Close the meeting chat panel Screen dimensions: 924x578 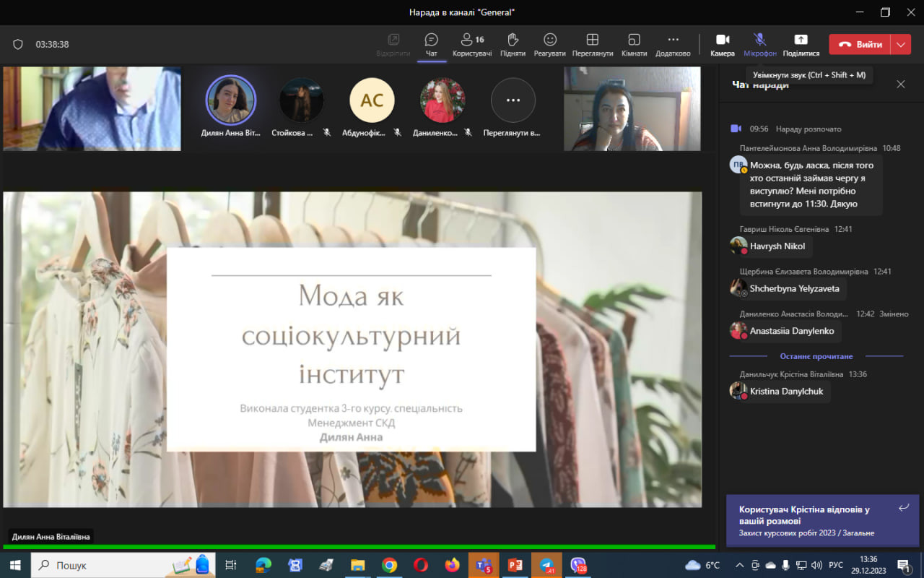[900, 85]
